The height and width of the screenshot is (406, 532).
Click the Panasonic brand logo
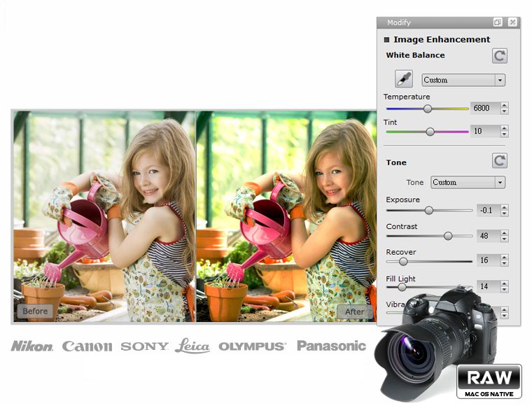tap(332, 346)
